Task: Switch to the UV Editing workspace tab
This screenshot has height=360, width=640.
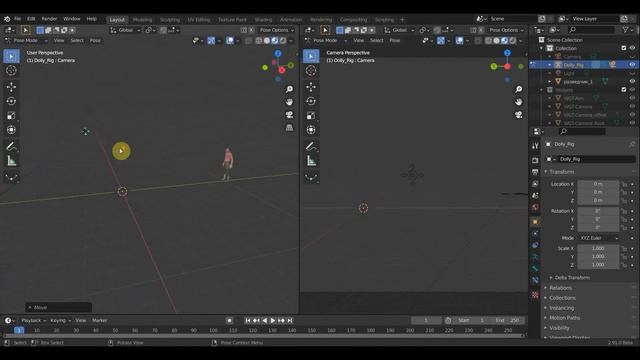Action: click(x=199, y=20)
